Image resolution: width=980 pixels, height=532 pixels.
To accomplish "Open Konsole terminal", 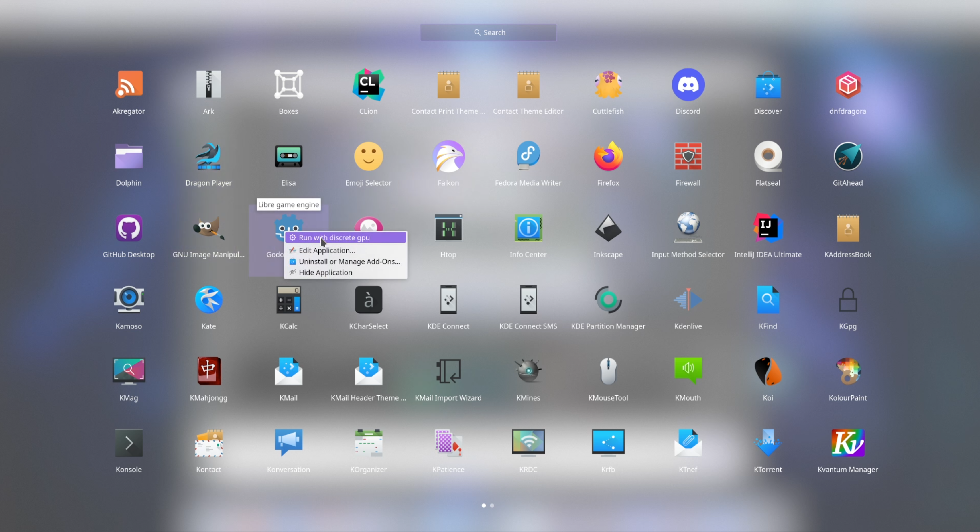I will pyautogui.click(x=129, y=443).
